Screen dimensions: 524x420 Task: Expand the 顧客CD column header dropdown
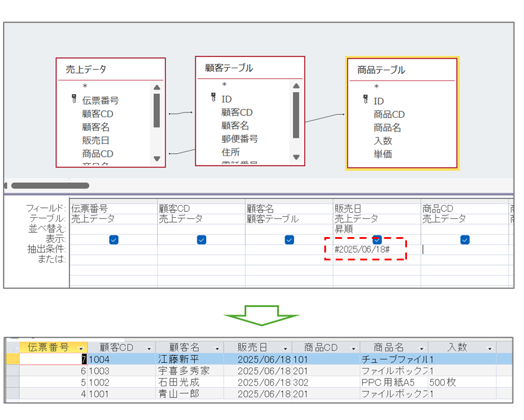[x=150, y=348]
